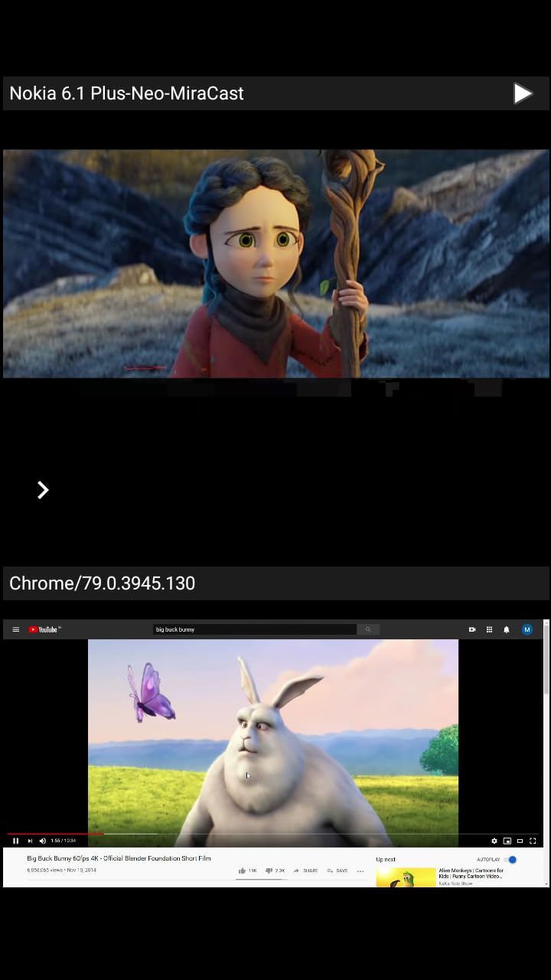
Task: Open 'Alien Monkeys | Cartoons for Kids' link
Action: [471, 873]
